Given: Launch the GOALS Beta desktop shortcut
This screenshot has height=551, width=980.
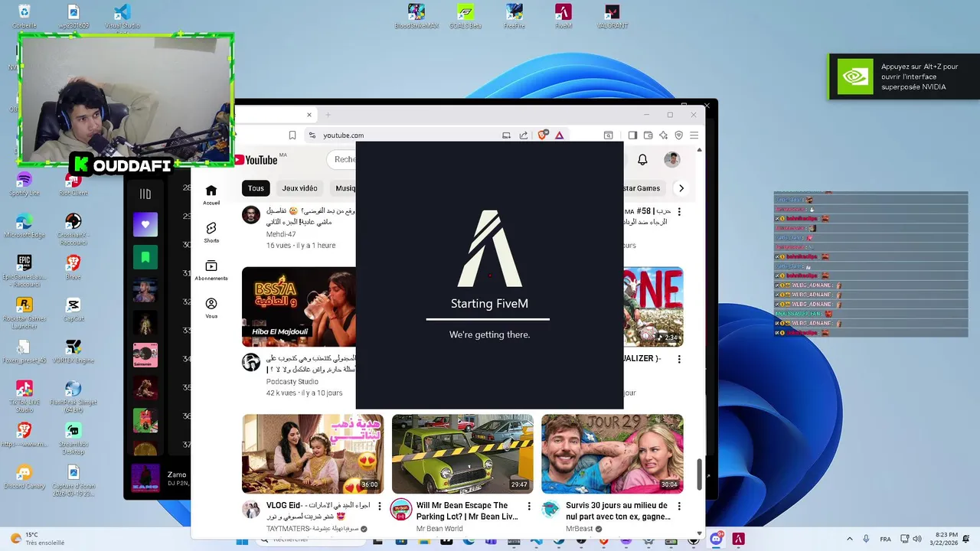Looking at the screenshot, I should (465, 15).
